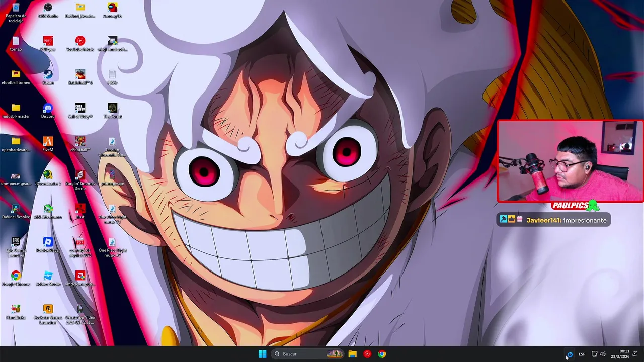The width and height of the screenshot is (644, 362).
Task: Select the YouTube Music desktop shortcut
Action: coord(80,44)
